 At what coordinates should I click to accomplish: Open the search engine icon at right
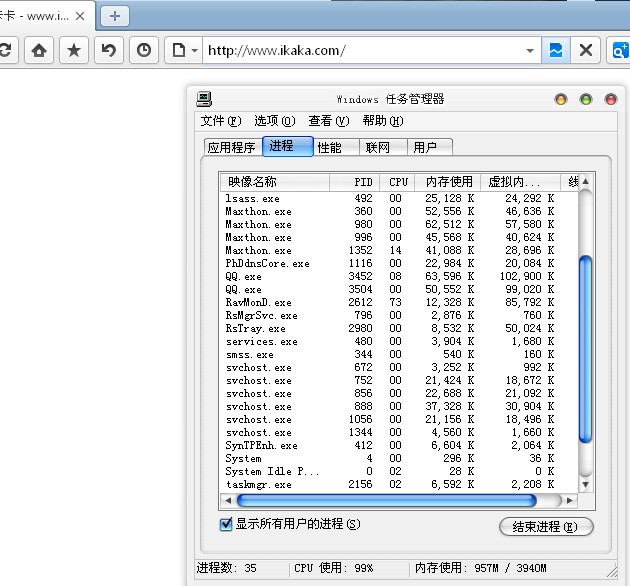click(619, 50)
